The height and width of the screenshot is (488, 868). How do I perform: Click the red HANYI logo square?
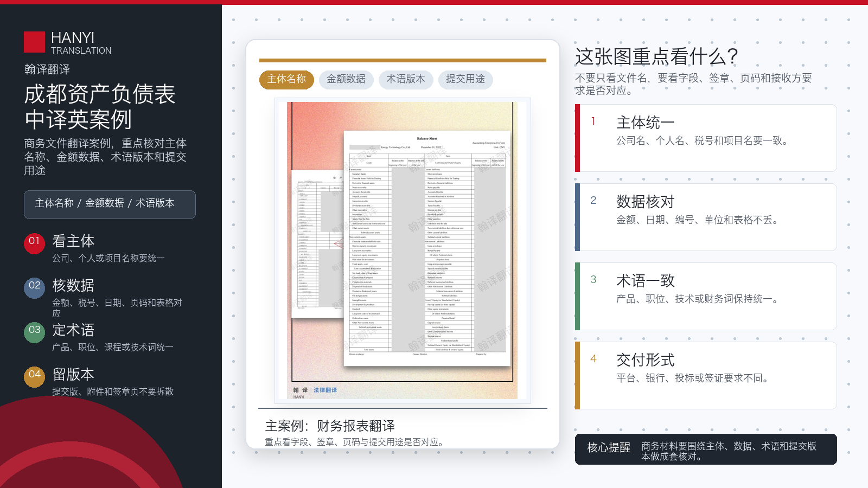pyautogui.click(x=34, y=42)
